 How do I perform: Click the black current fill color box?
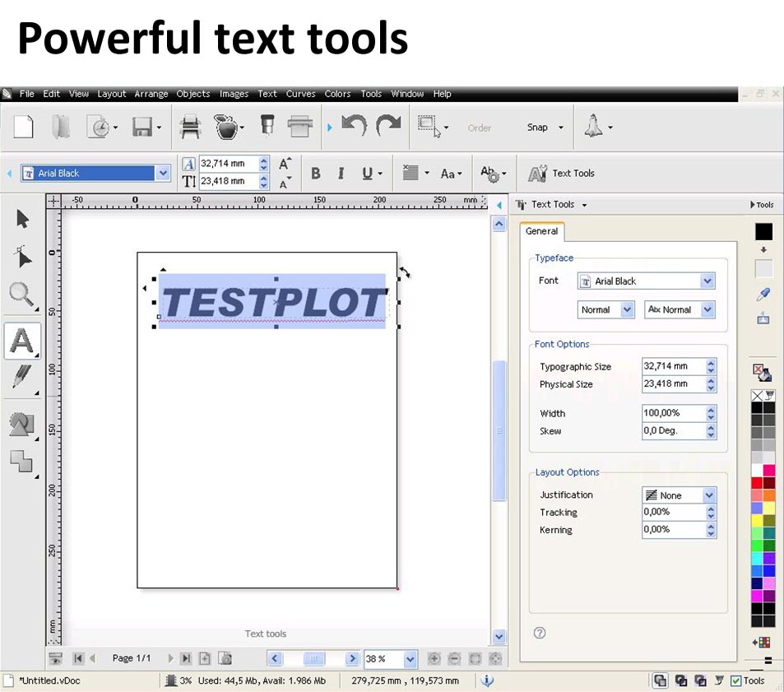pyautogui.click(x=763, y=231)
